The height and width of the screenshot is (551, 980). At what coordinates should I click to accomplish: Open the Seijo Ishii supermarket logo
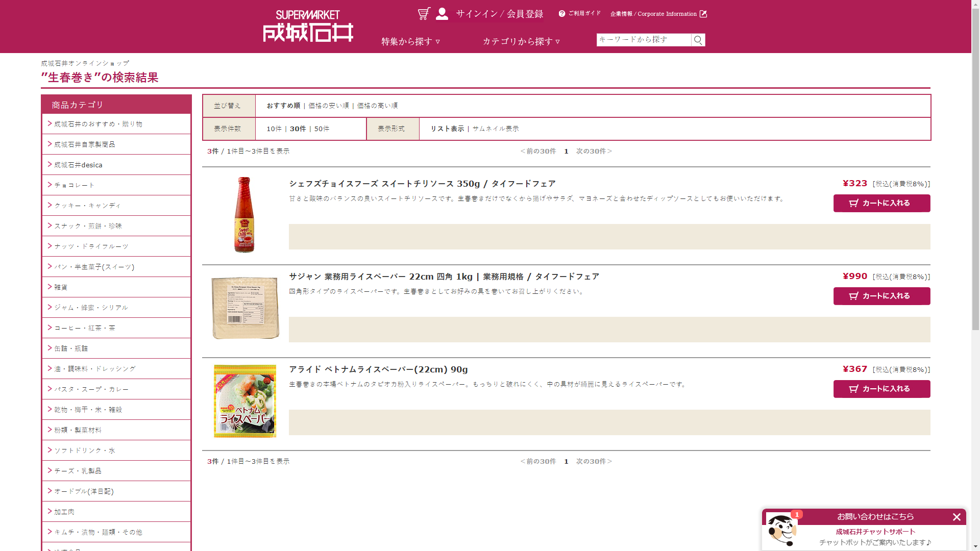point(308,27)
